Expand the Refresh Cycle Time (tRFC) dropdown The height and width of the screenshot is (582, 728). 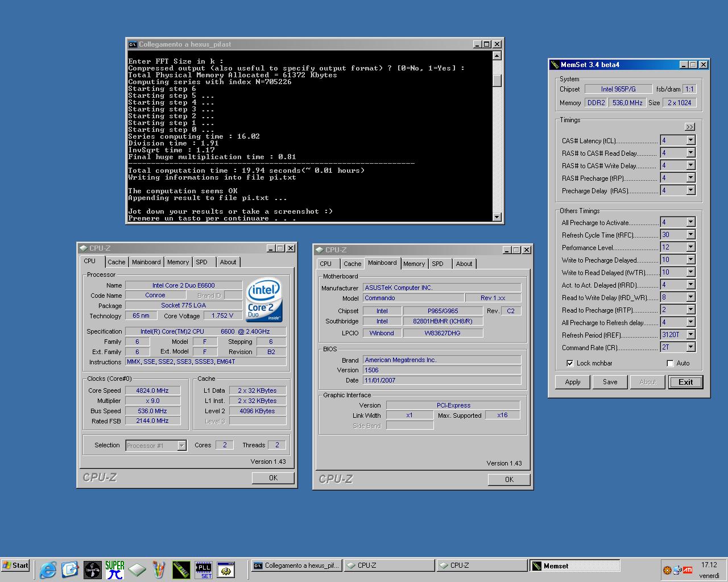(690, 235)
